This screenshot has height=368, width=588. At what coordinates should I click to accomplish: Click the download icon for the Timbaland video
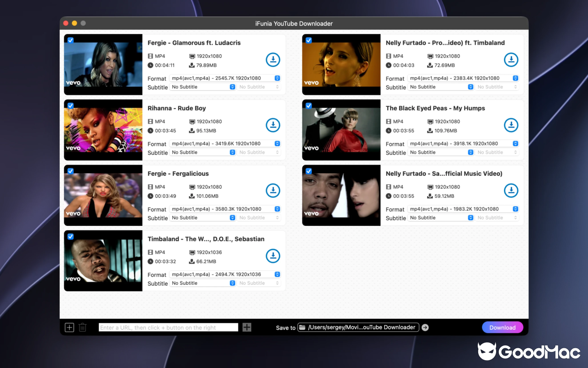coord(273,256)
